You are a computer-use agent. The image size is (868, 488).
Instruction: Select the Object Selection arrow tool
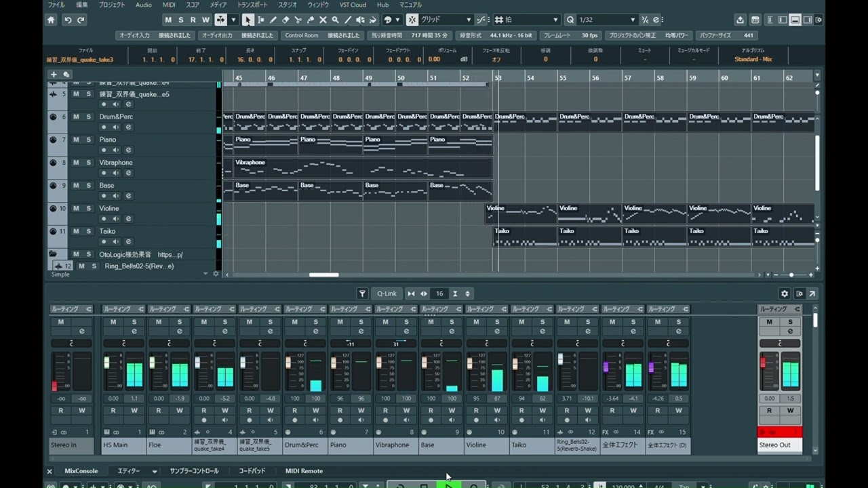(248, 20)
